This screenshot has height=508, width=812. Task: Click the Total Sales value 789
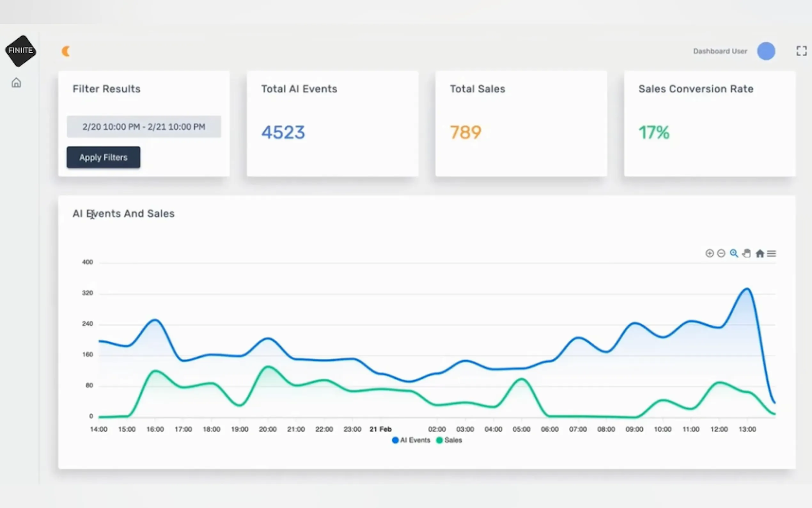click(x=465, y=132)
